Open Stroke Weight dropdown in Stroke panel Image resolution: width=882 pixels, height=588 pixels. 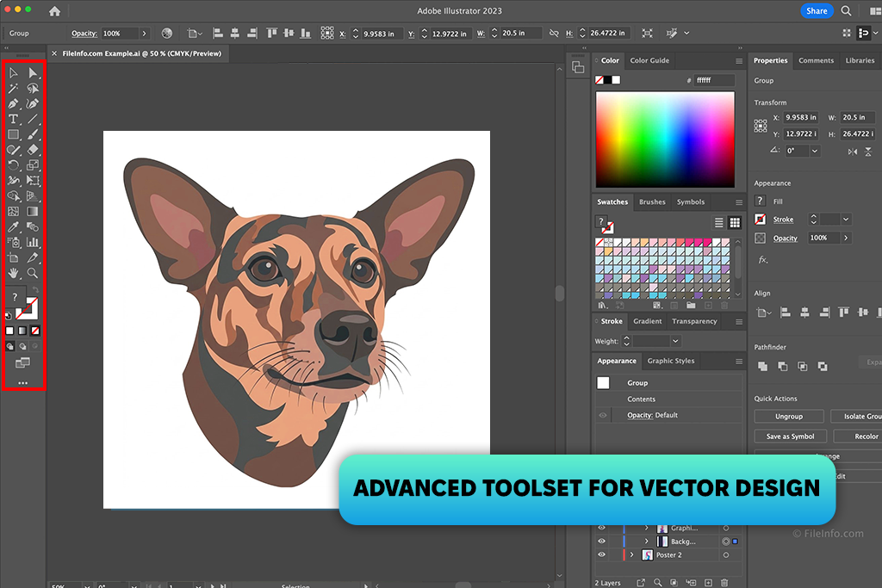[x=675, y=341]
